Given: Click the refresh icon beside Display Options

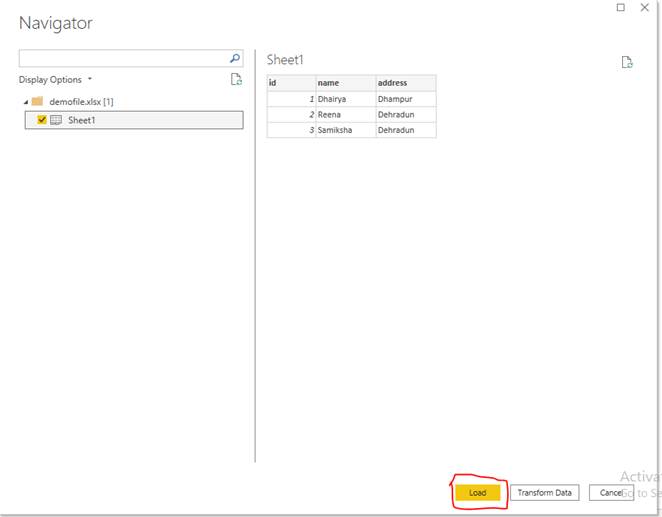Looking at the screenshot, I should (236, 79).
